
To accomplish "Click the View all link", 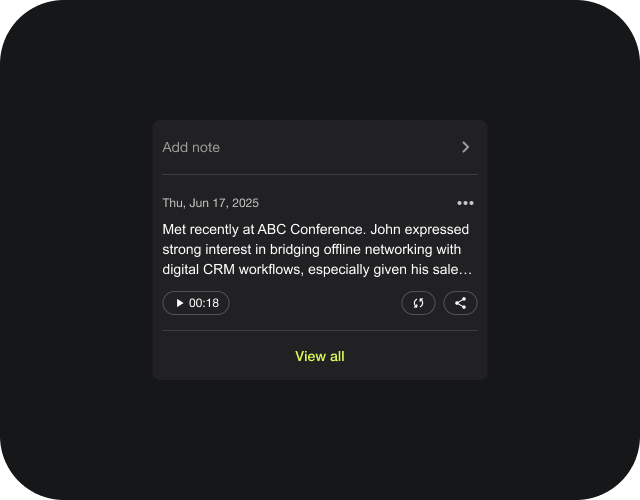I will (320, 356).
